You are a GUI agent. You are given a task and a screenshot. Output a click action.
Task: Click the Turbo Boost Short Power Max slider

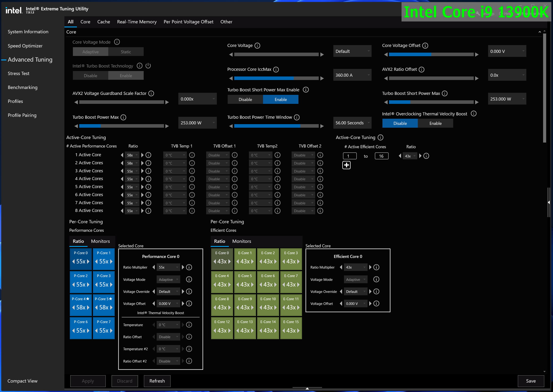point(431,102)
